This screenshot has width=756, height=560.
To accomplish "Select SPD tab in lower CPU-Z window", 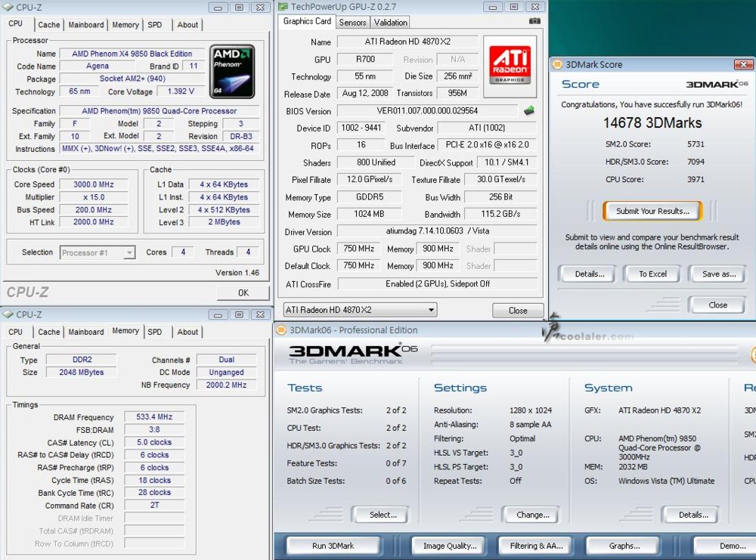I will tap(155, 332).
